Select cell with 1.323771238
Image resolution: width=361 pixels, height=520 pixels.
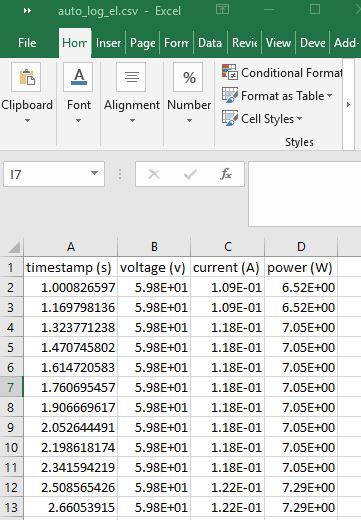tap(71, 327)
